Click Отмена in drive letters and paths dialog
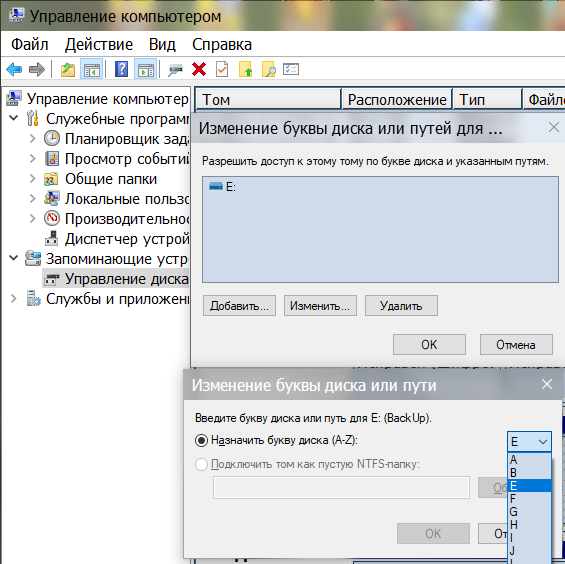The image size is (565, 564). pyautogui.click(x=516, y=345)
